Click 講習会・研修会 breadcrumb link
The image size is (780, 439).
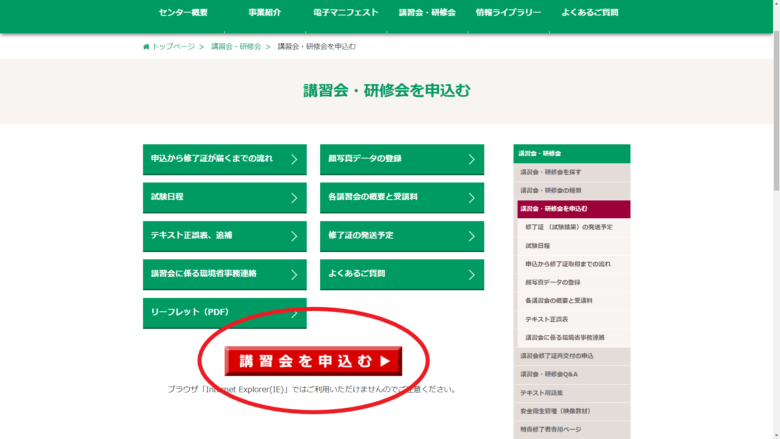(236, 47)
